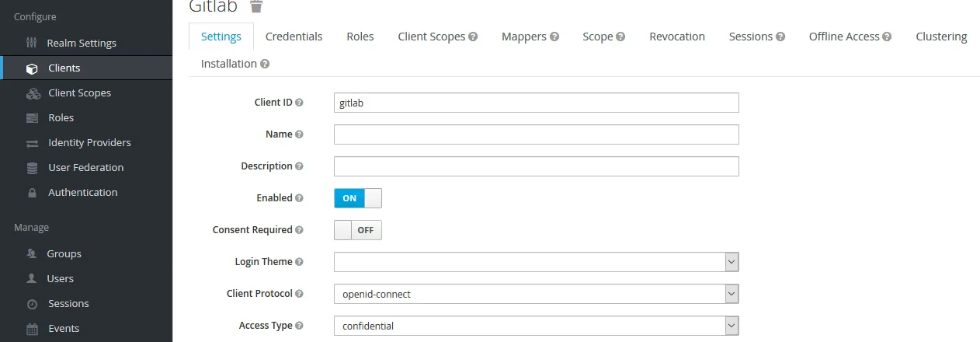980x342 pixels.
Task: Open Clients page from sidebar
Action: tap(64, 68)
